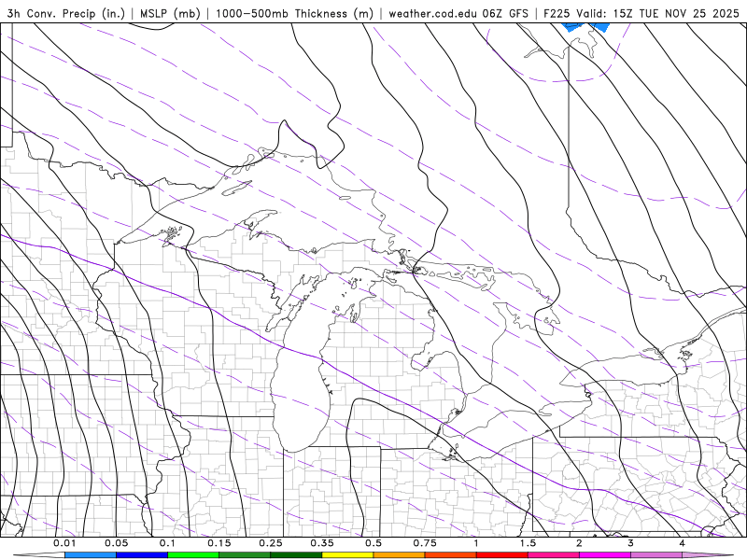This screenshot has height=560, width=747.
Task: Click the 0.01 legend value
Action: (64, 543)
